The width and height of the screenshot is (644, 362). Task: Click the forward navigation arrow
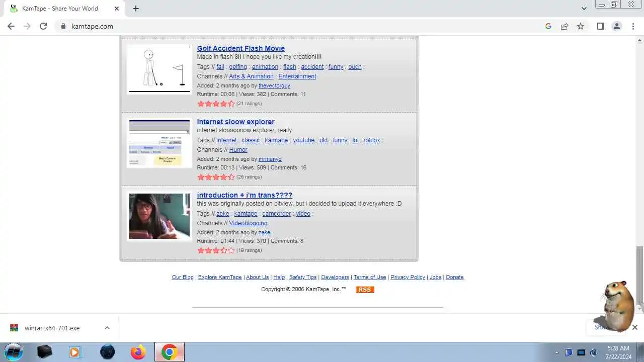pos(27,26)
